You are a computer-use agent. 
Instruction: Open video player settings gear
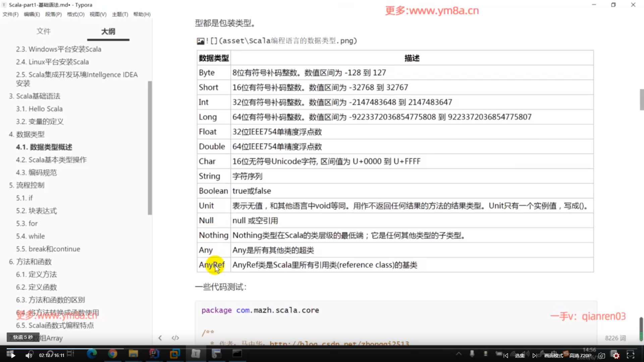click(x=616, y=356)
